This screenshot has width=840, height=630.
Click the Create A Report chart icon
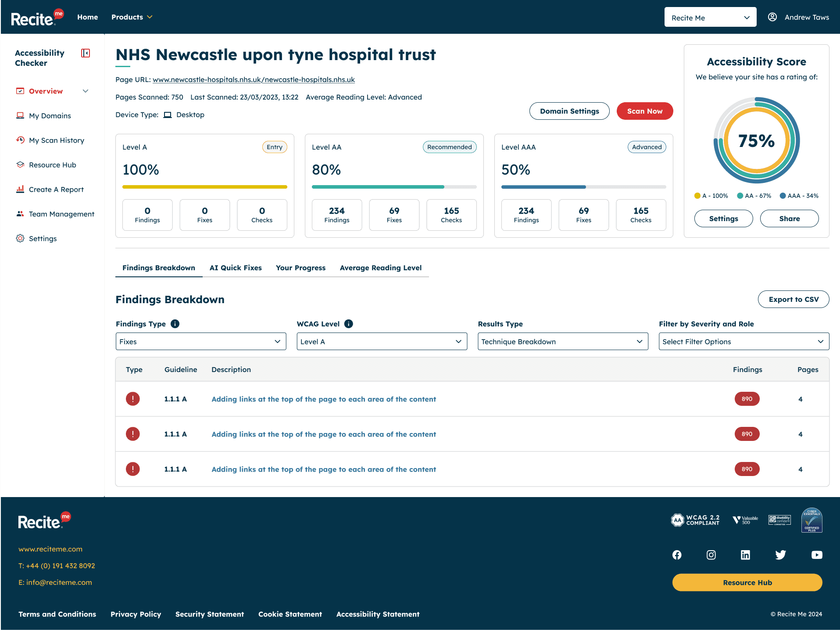click(20, 189)
